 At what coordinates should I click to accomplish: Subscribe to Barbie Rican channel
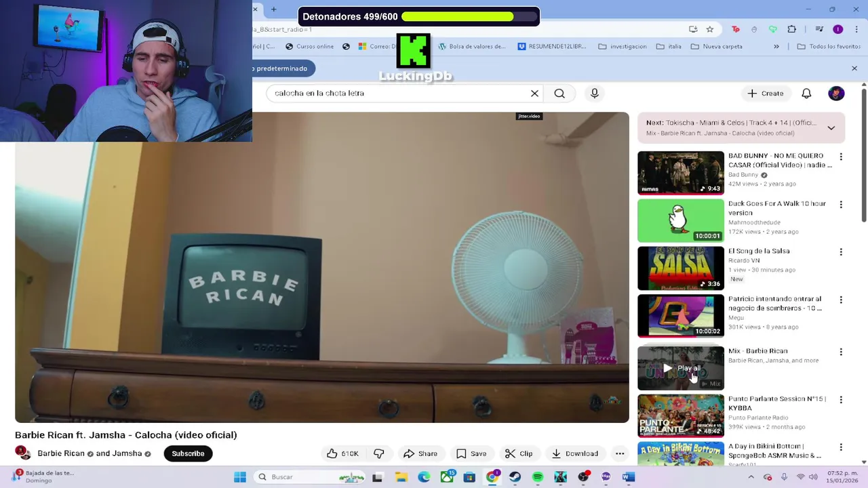[188, 453]
